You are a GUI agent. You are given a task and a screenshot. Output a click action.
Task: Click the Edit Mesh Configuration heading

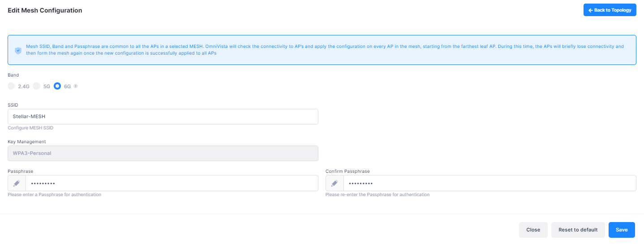click(x=45, y=10)
